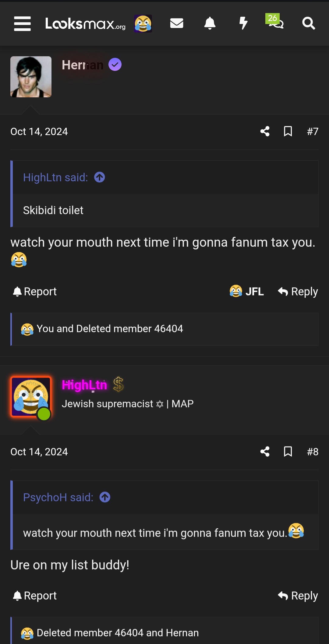
Task: Open search via magnifier icon
Action: coord(309,23)
